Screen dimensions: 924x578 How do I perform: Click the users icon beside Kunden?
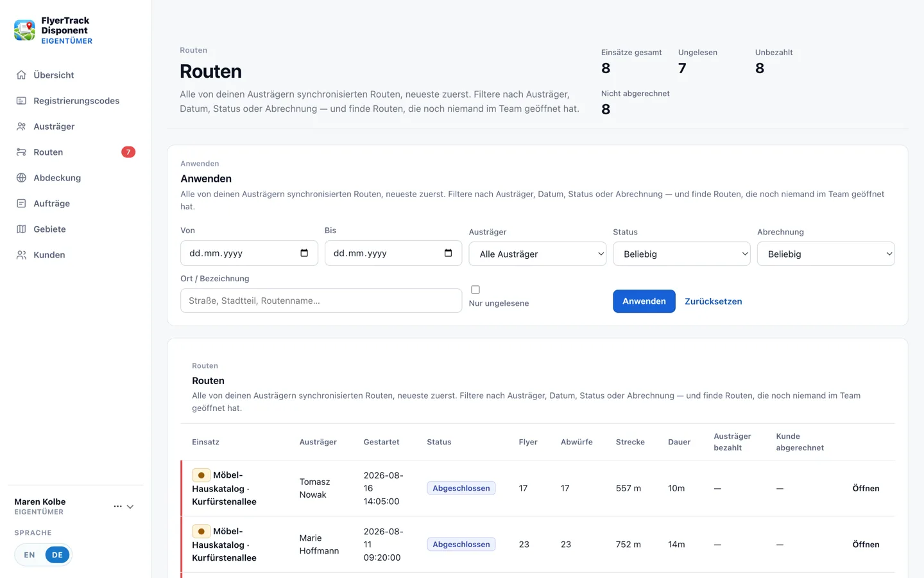click(21, 255)
